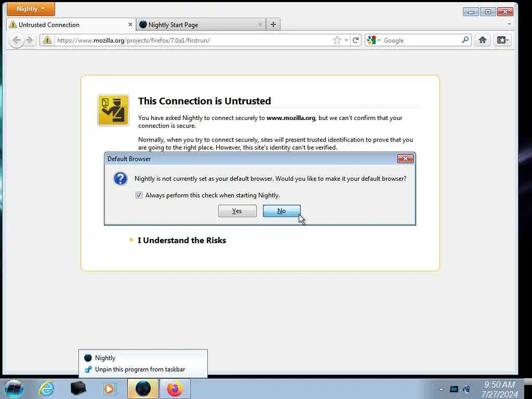532x399 pixels.
Task: Switch to the Nightly Start Page tab
Action: tap(201, 24)
